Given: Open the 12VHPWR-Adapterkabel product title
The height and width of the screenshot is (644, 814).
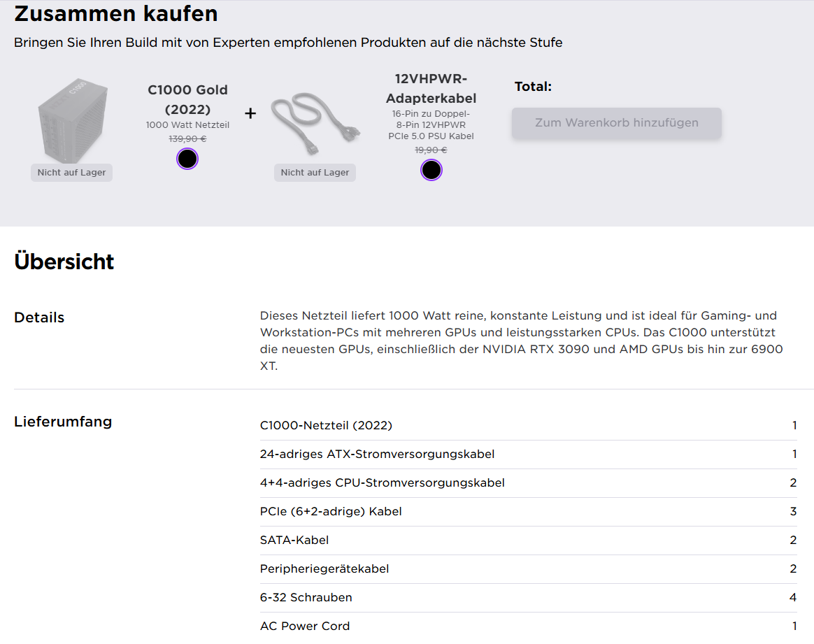Looking at the screenshot, I should click(x=431, y=89).
